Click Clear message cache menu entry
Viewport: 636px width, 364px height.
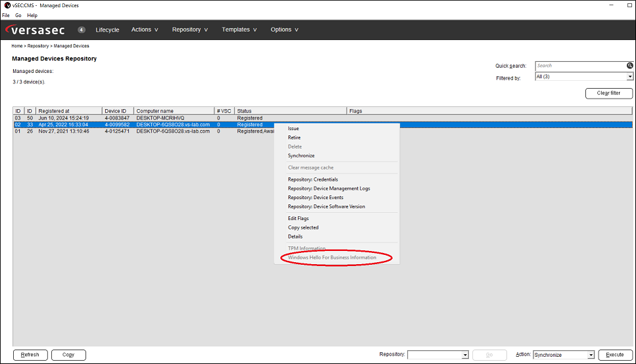coord(310,168)
